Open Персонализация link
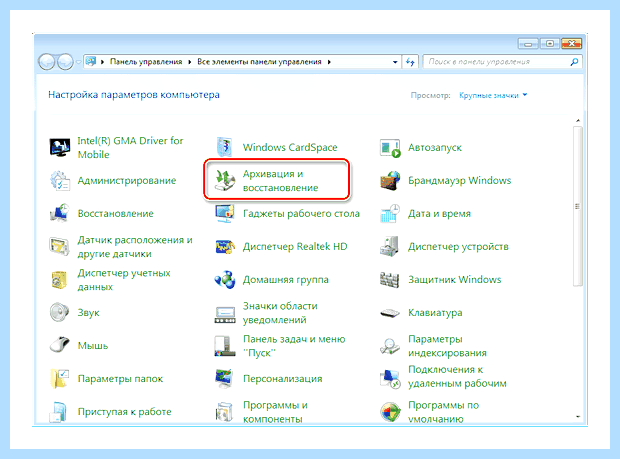The width and height of the screenshot is (620, 459). pyautogui.click(x=283, y=379)
